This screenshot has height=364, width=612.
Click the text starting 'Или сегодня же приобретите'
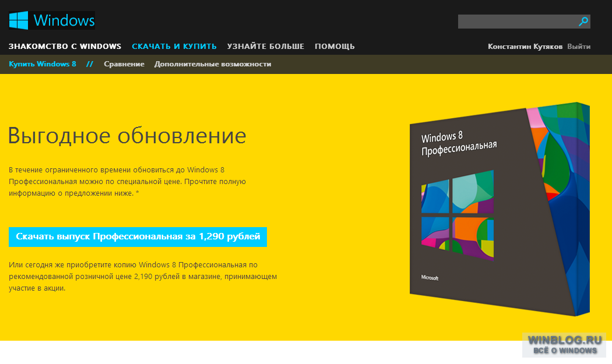[x=143, y=277]
